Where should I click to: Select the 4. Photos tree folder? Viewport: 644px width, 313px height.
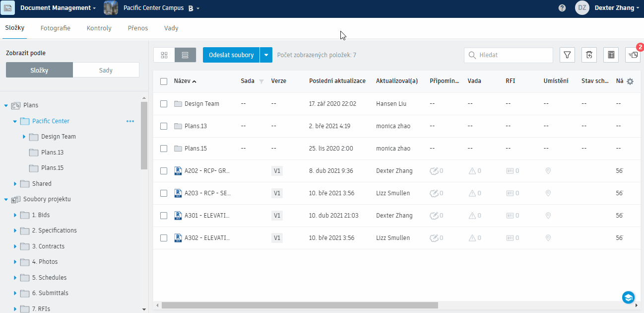(45, 262)
